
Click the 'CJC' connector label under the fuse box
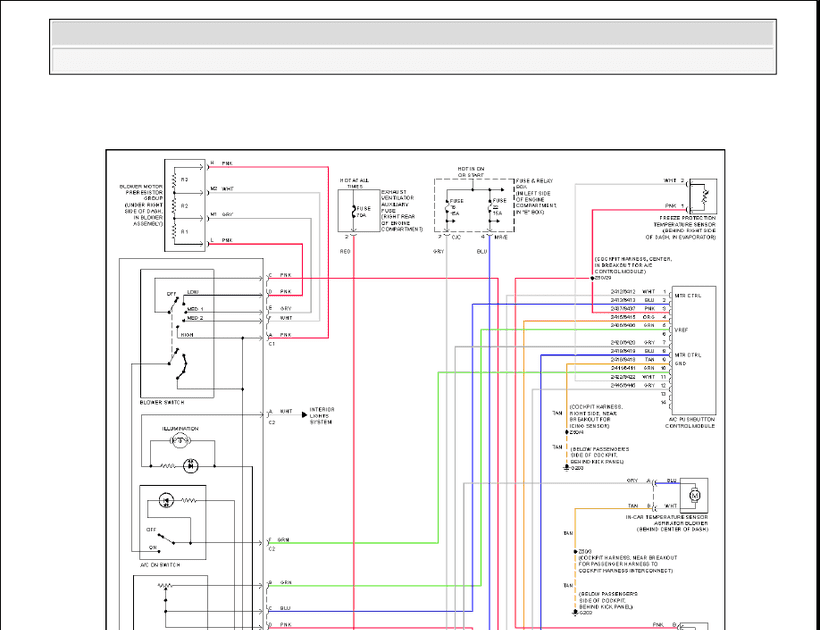[x=456, y=237]
